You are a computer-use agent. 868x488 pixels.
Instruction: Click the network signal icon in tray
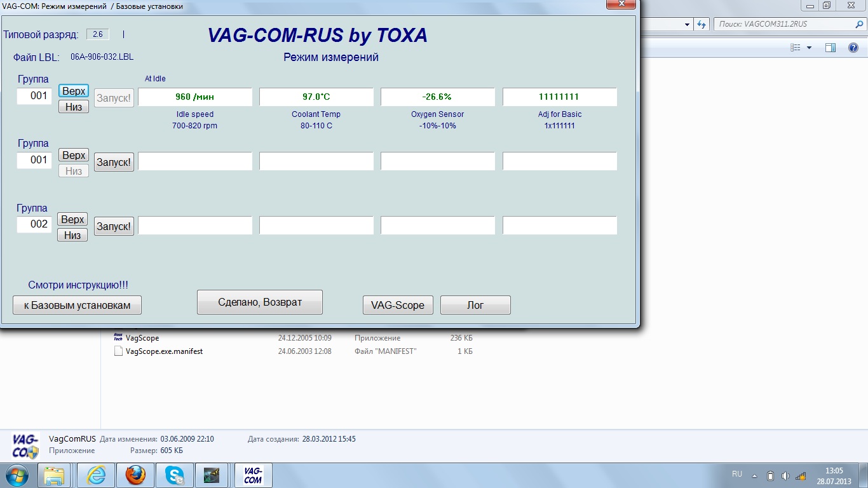point(801,475)
